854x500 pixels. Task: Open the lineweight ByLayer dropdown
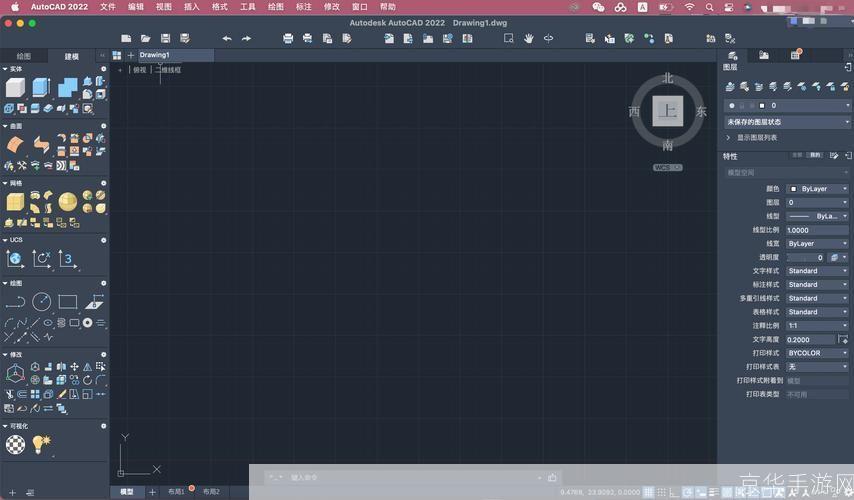tap(818, 243)
